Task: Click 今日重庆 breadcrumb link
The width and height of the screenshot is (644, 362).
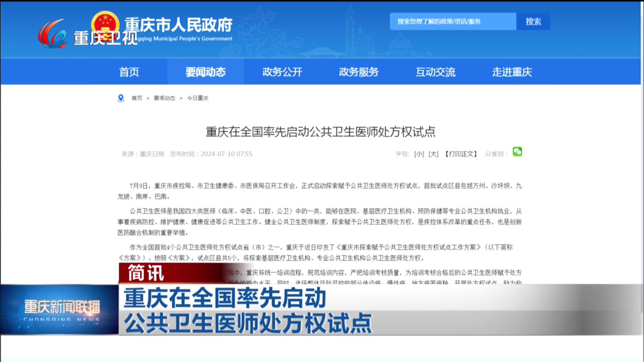Action: [x=198, y=98]
